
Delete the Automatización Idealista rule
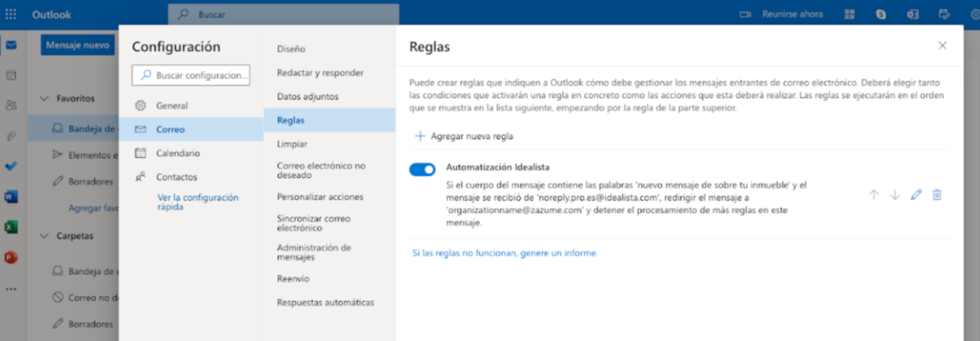(936, 195)
